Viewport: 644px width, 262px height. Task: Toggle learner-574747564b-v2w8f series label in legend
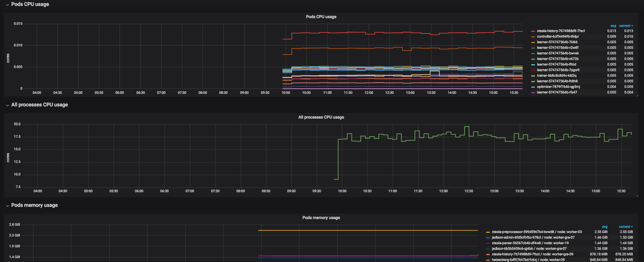click(x=558, y=48)
